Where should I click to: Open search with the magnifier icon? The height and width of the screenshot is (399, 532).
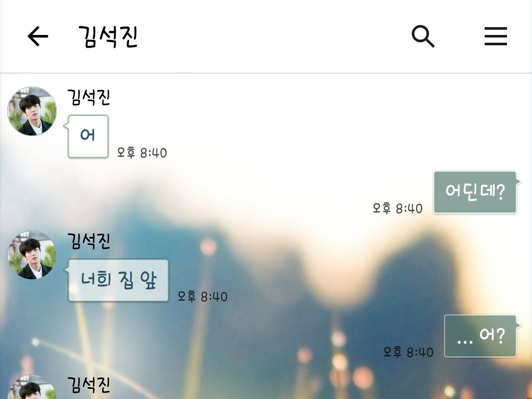point(423,36)
